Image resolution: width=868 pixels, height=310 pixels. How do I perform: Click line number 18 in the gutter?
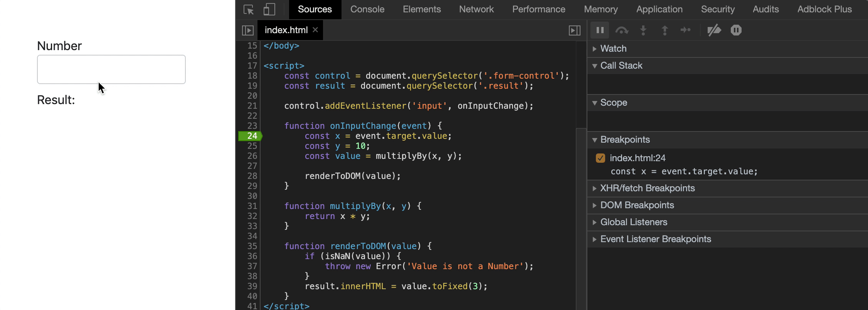point(252,76)
